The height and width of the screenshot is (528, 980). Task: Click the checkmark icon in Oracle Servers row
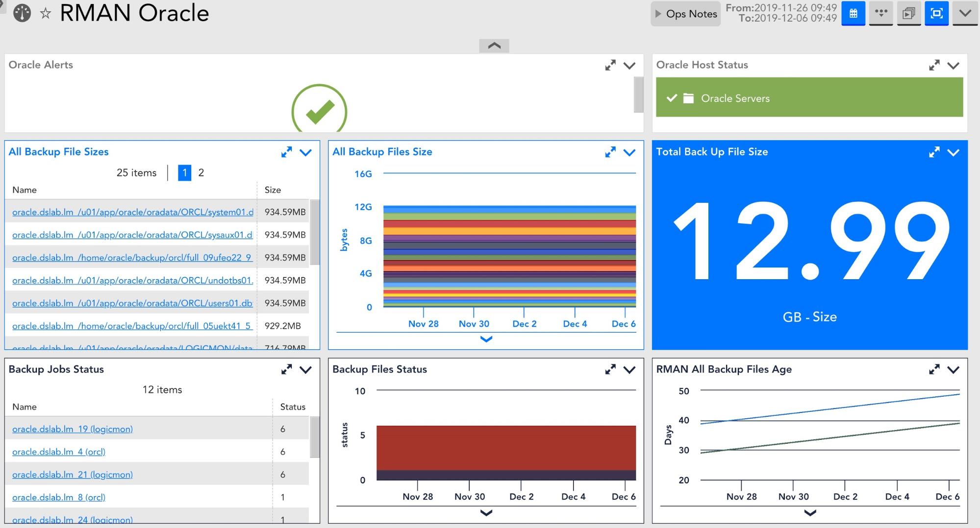point(672,98)
